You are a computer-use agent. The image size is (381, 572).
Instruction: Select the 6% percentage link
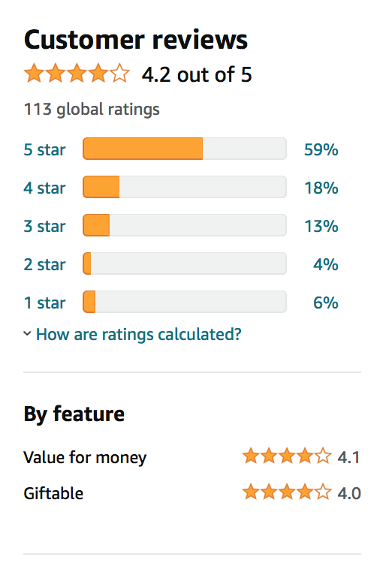click(326, 303)
